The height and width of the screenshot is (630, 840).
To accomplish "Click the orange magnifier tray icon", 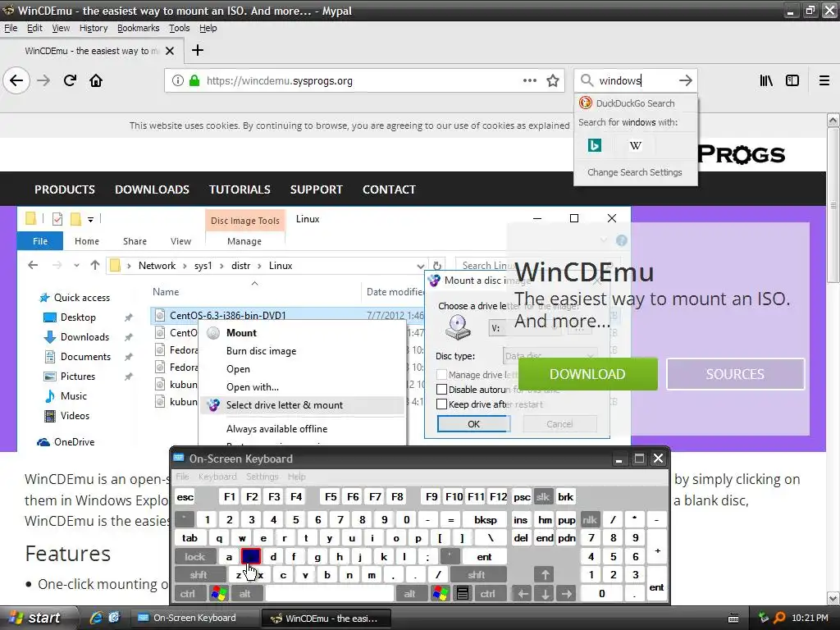I will (780, 618).
